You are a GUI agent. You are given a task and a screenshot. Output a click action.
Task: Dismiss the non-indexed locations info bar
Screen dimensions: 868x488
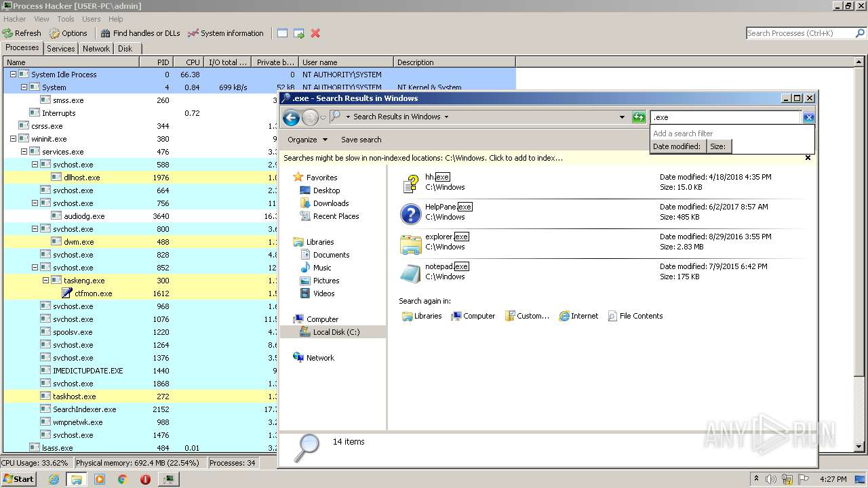tap(808, 158)
